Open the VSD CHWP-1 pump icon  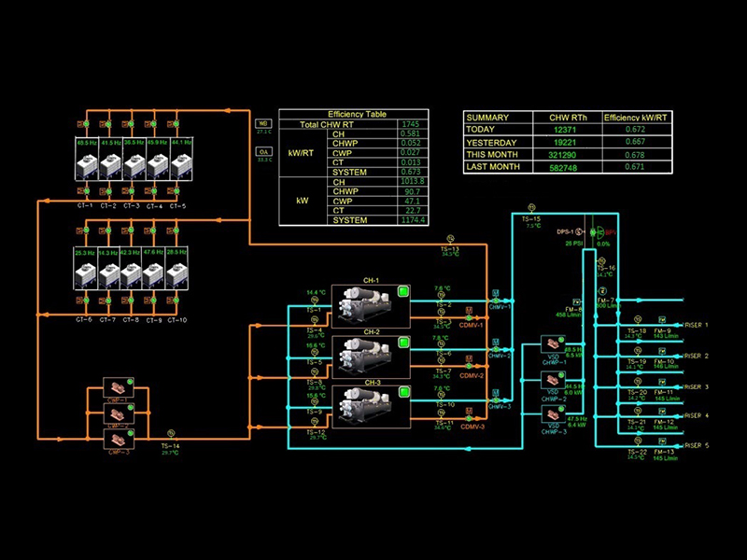[552, 344]
